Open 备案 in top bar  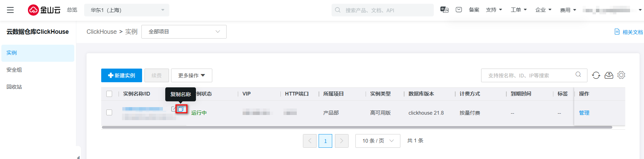(474, 10)
